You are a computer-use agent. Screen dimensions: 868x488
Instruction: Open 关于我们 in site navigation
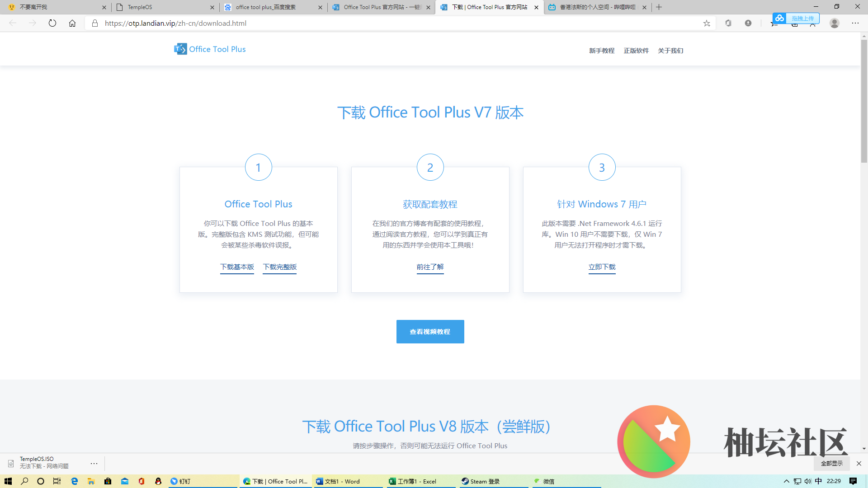(x=670, y=51)
